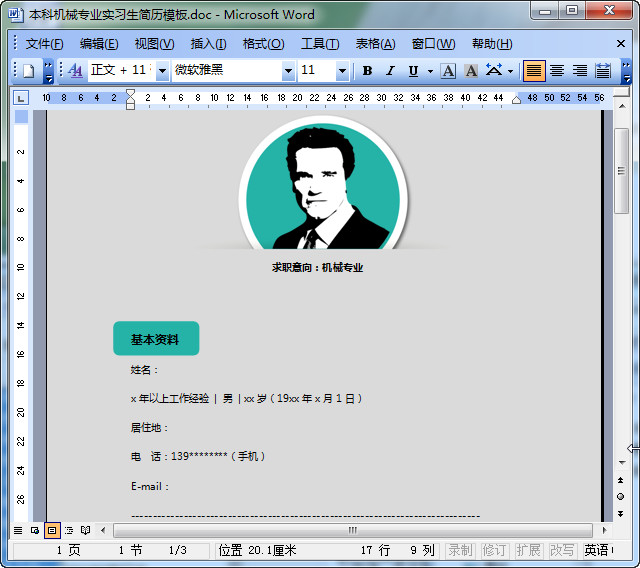Click the Word document icon in title bar

click(x=15, y=15)
